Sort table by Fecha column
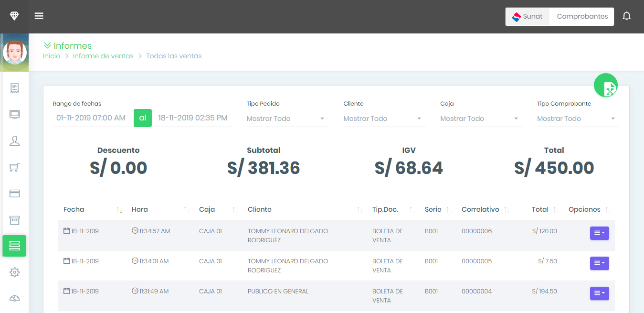 point(74,209)
